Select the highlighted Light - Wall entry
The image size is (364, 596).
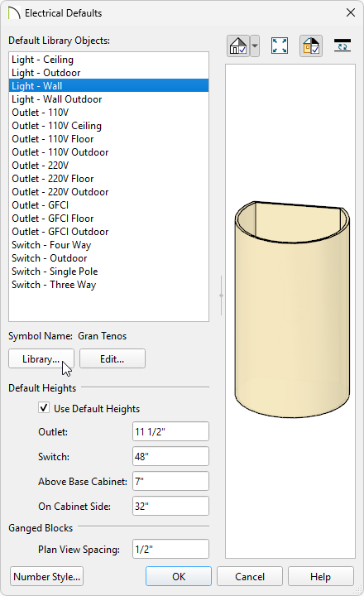[x=108, y=86]
